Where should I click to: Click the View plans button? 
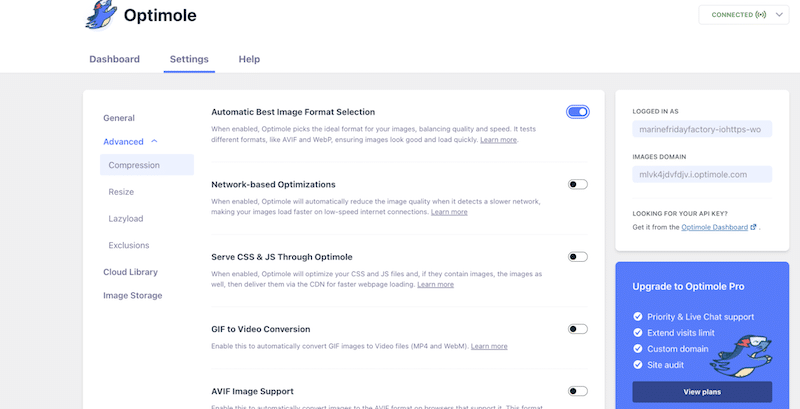click(x=701, y=391)
